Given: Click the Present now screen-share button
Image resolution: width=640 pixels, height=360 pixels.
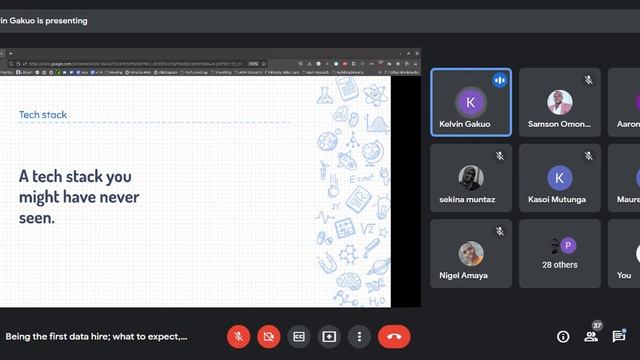Looking at the screenshot, I should [x=329, y=337].
